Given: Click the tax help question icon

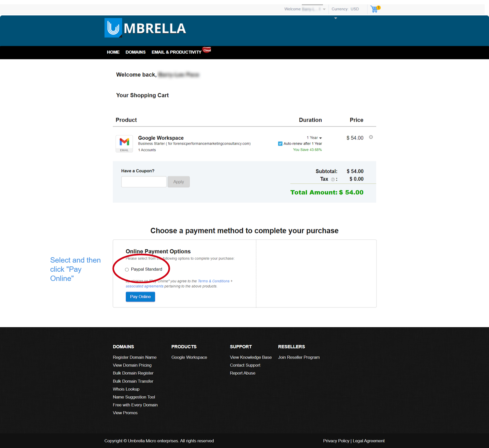Looking at the screenshot, I should point(333,179).
